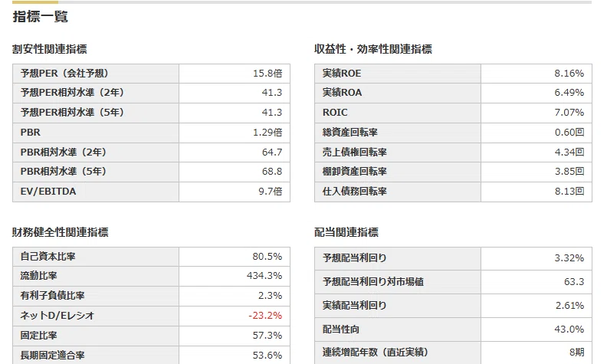
Task: Click the PBR row label
Action: tap(30, 133)
